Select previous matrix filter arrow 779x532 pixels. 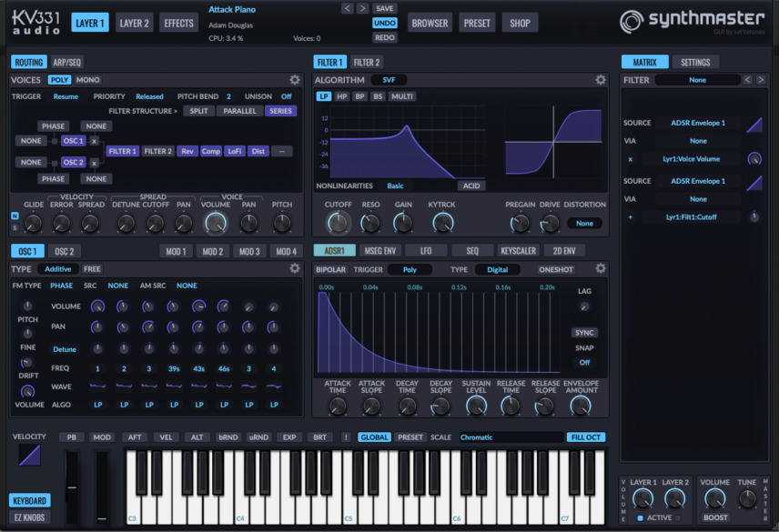pos(748,80)
